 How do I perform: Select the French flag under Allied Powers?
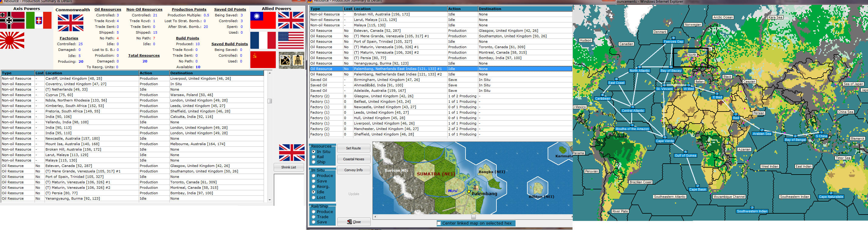click(x=263, y=40)
